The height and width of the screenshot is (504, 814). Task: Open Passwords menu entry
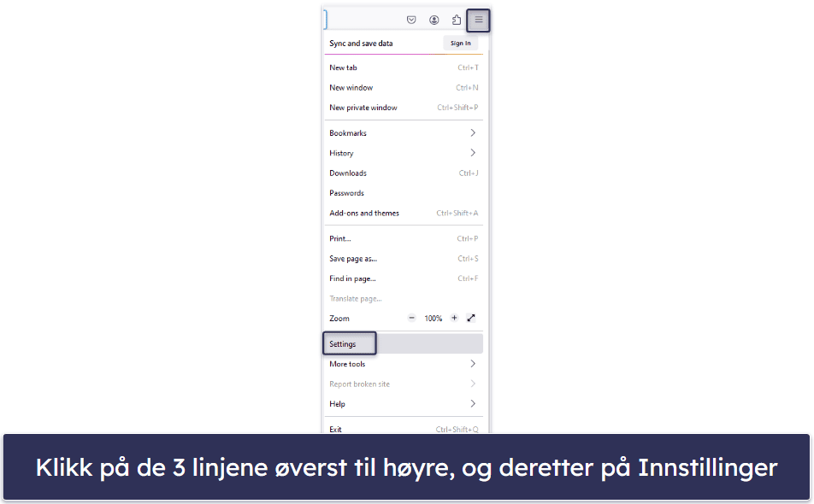click(404, 193)
